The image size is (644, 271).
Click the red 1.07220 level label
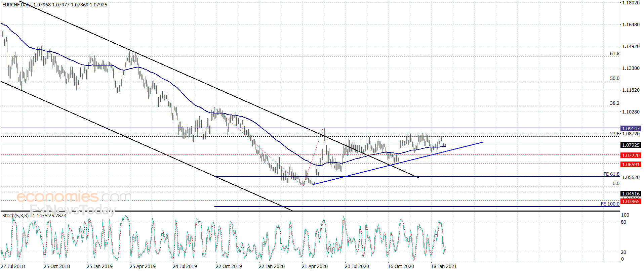coord(631,155)
